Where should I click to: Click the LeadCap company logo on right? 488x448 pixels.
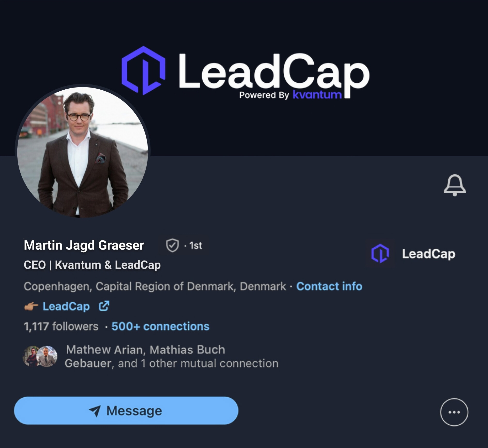coord(380,254)
